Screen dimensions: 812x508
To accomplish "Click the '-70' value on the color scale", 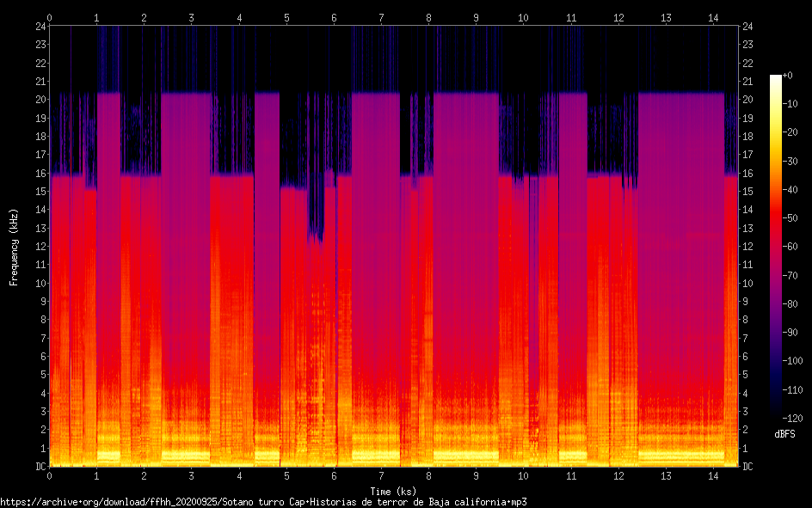I will point(790,276).
